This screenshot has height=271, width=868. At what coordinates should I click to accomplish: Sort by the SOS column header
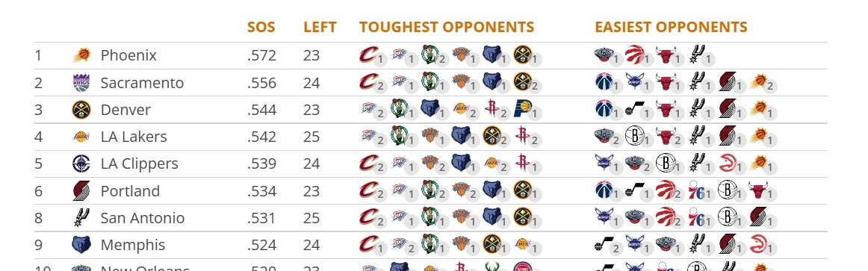(261, 27)
